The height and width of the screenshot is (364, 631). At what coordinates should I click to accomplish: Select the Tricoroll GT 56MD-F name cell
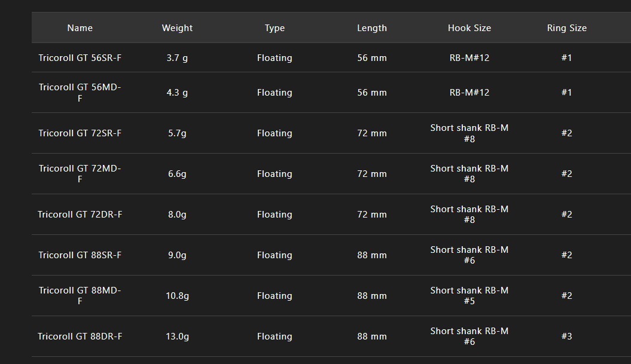(x=80, y=93)
